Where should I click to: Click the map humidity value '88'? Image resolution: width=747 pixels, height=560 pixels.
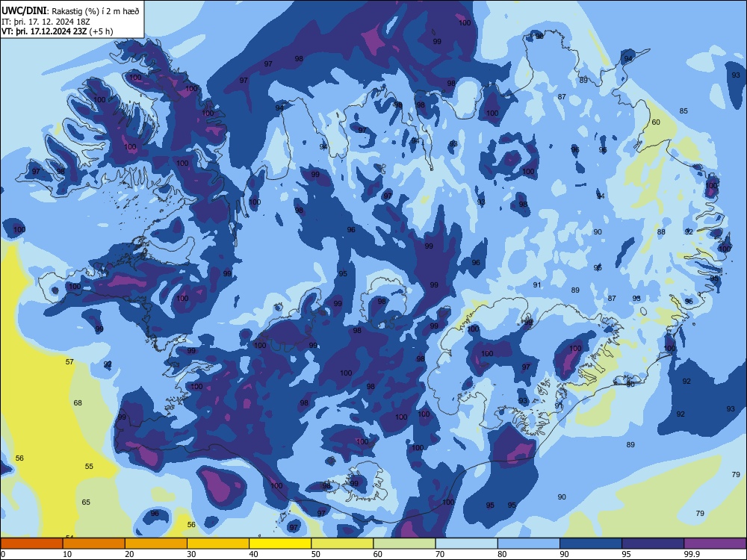[661, 232]
